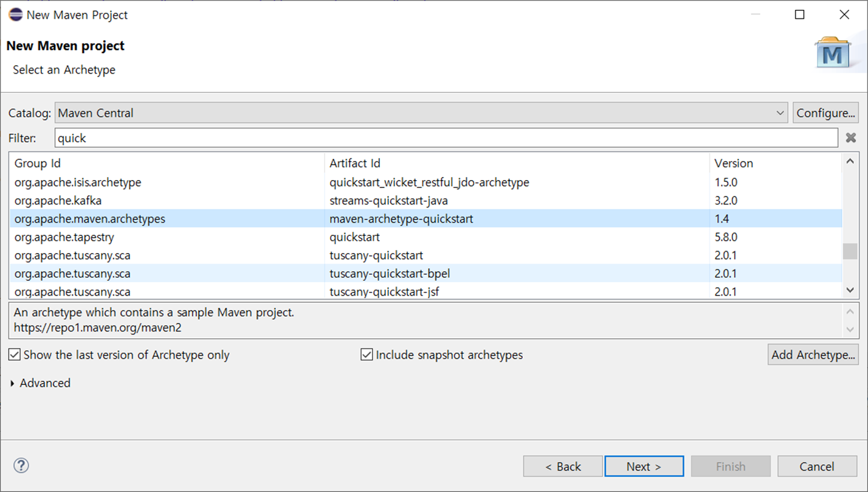The width and height of the screenshot is (868, 492).
Task: Select the org.apache.isis.archetype row
Action: (425, 182)
